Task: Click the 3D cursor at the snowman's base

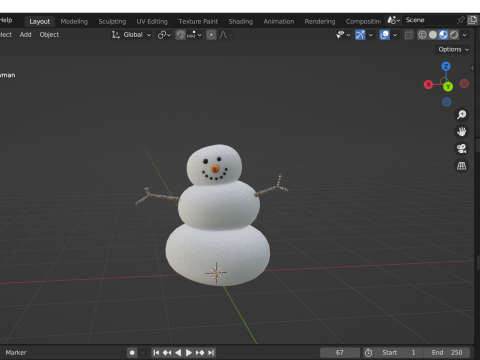Action: click(x=216, y=273)
